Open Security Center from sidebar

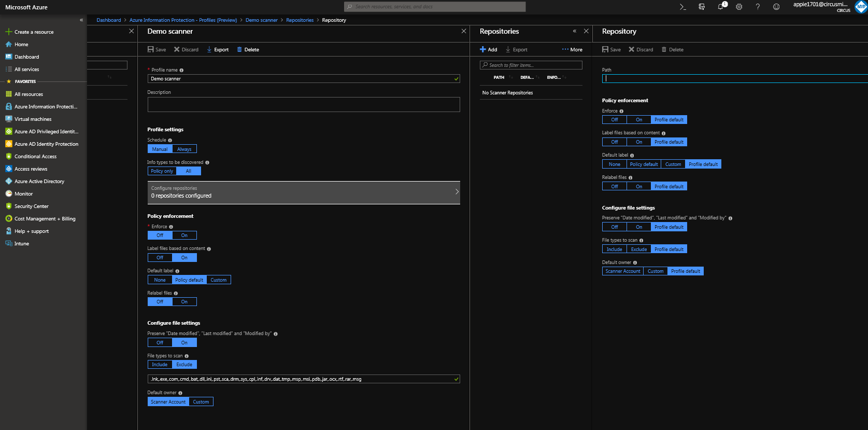[x=31, y=206]
